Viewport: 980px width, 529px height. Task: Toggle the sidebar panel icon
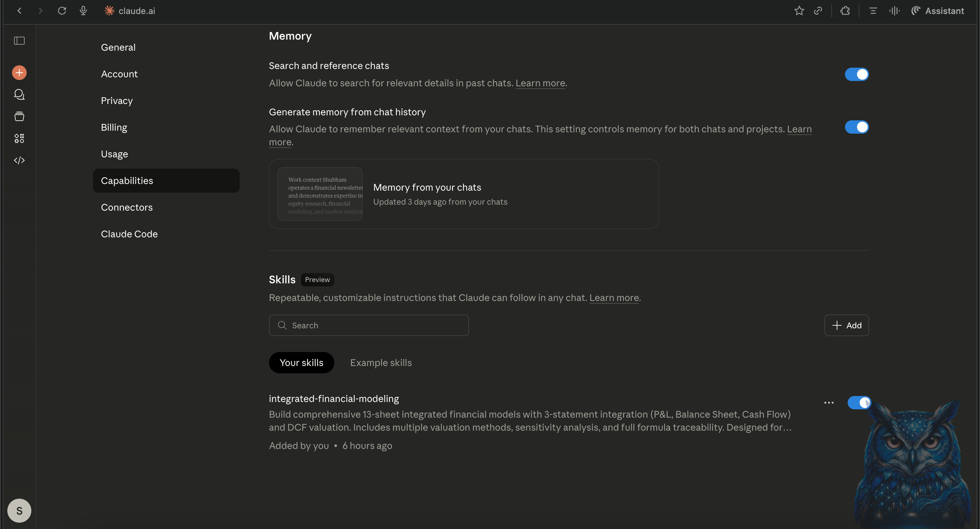click(19, 41)
